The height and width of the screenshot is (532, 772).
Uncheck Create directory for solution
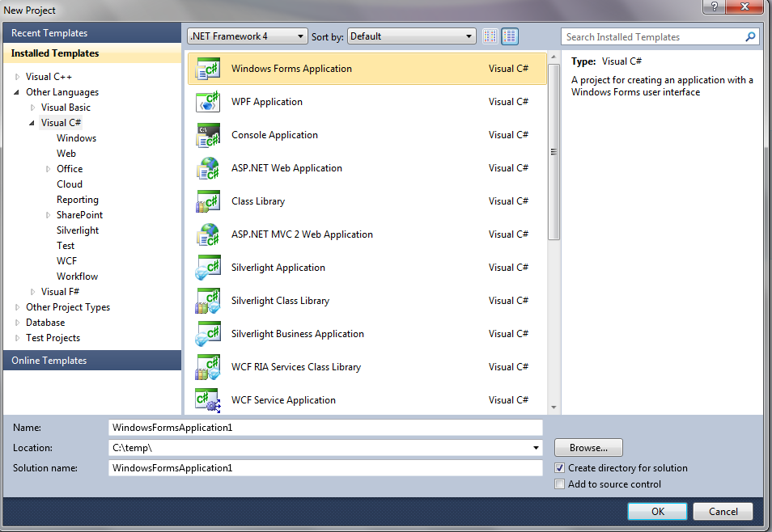(560, 468)
